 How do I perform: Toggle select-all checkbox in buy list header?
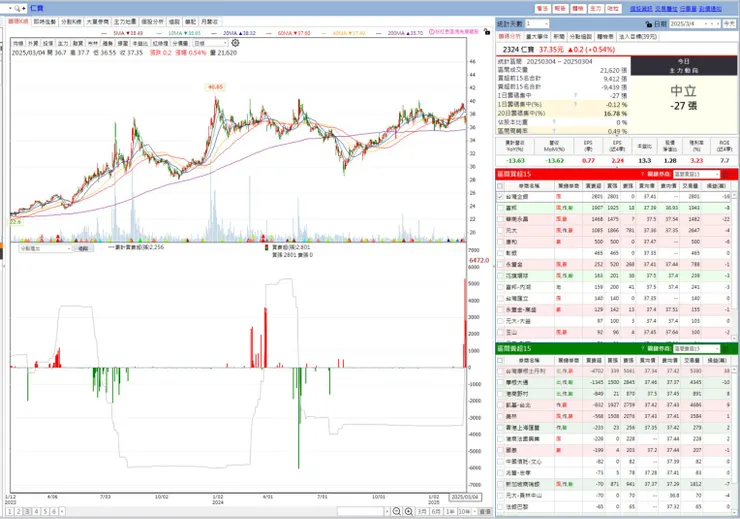click(x=500, y=186)
